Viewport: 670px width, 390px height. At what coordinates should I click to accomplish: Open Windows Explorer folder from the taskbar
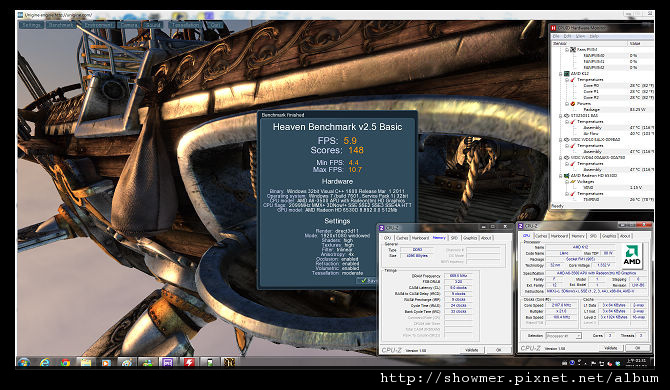point(86,363)
